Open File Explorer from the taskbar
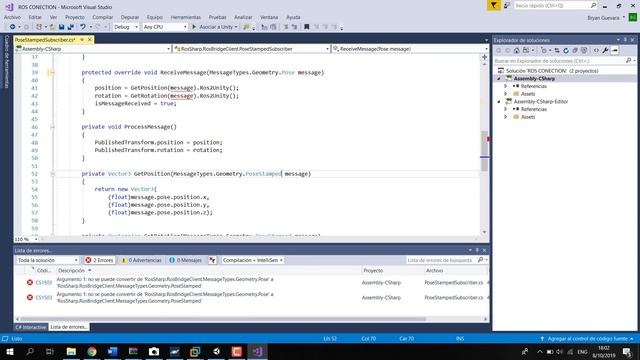Viewport: 640px width, 360px height. coord(71,351)
